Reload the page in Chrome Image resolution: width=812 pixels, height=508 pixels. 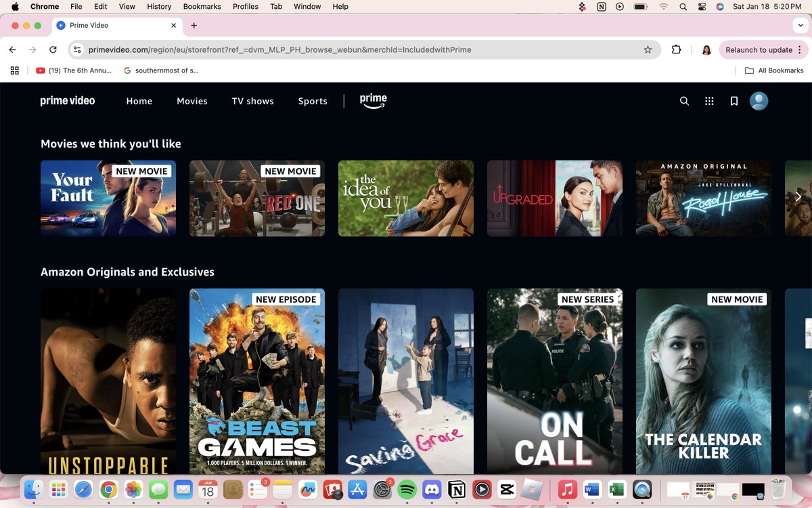click(x=53, y=49)
